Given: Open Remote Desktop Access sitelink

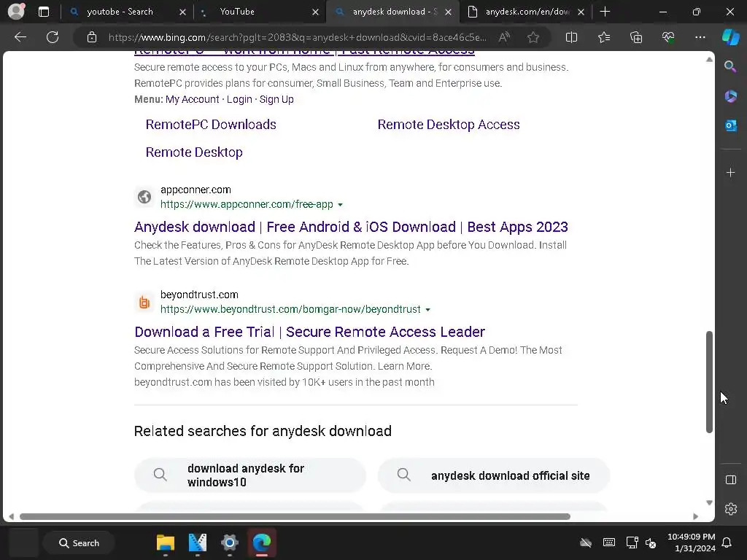Looking at the screenshot, I should pos(449,124).
